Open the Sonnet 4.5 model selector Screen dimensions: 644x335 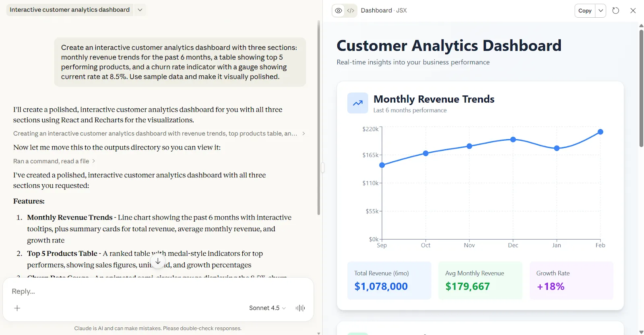pos(267,308)
